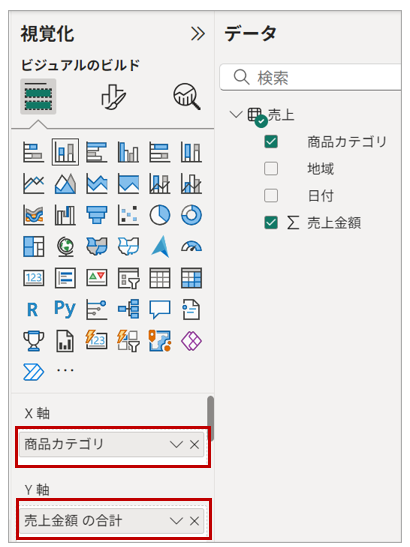Collapse the 視覚化 pane with double chevron
The width and height of the screenshot is (410, 547).
(x=198, y=34)
